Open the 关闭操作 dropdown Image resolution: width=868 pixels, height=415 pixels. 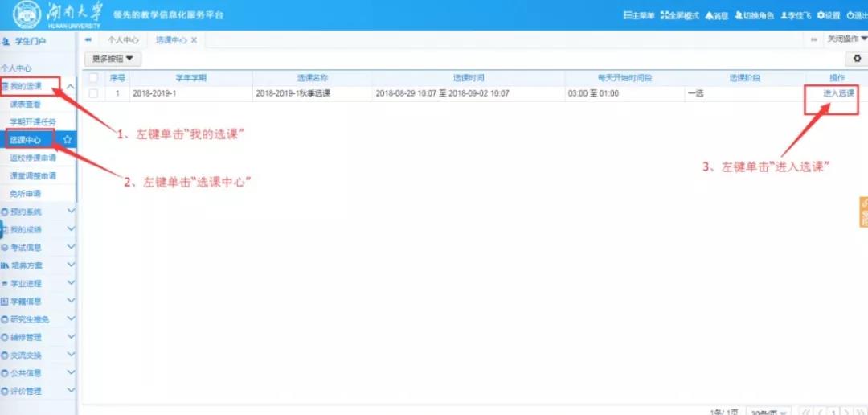[847, 39]
